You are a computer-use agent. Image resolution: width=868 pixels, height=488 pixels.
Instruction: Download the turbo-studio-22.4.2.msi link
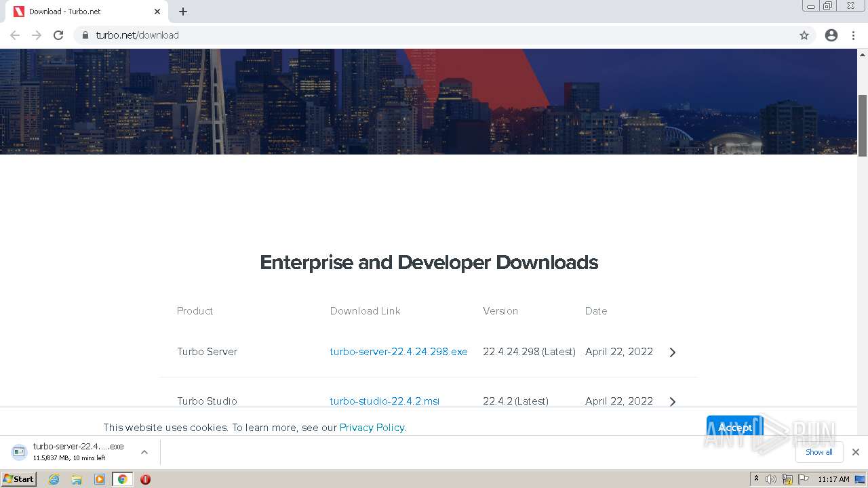(x=384, y=401)
